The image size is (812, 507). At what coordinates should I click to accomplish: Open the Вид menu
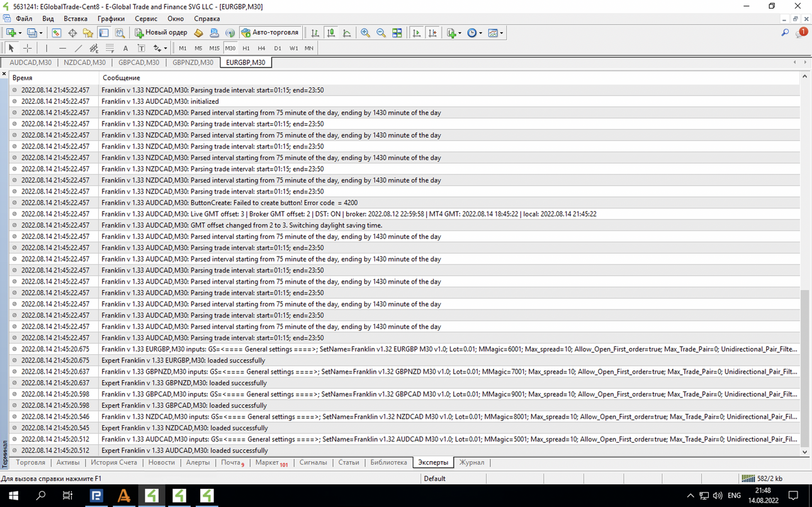coord(48,19)
